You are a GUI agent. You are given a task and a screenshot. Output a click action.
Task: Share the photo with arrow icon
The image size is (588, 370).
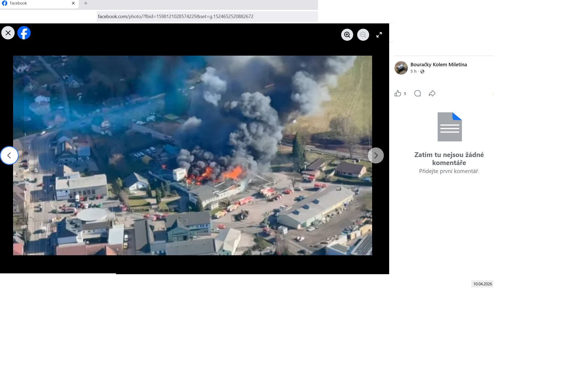tap(432, 93)
